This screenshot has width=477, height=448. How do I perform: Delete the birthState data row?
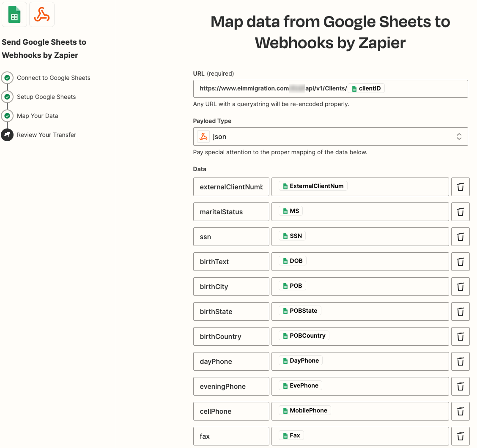[460, 311]
